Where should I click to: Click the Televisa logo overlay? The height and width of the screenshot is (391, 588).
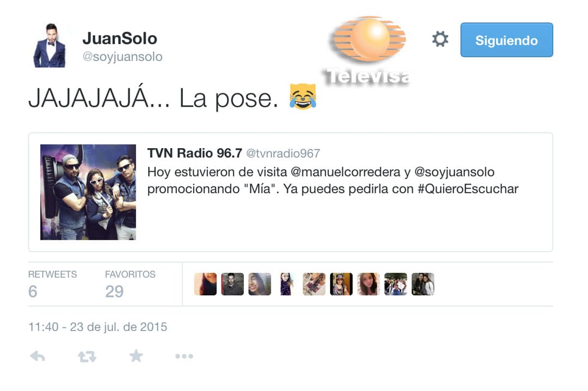[x=367, y=51]
